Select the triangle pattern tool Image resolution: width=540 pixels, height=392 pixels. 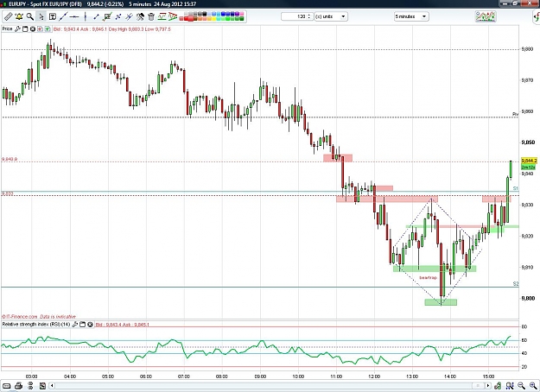pos(173,16)
